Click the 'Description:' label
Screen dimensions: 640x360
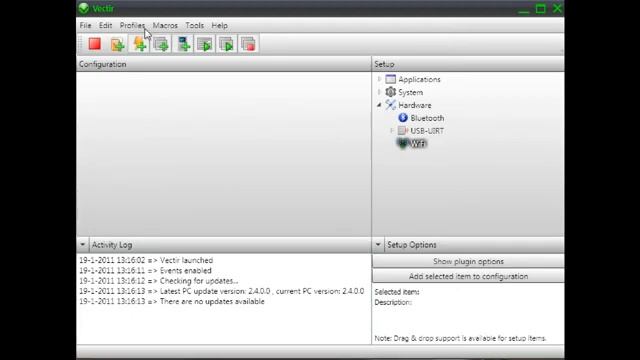[x=393, y=302]
